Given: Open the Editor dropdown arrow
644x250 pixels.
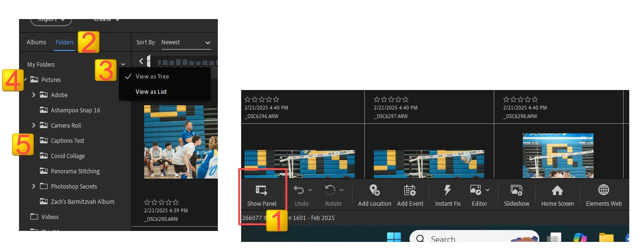Looking at the screenshot, I should click(x=488, y=190).
